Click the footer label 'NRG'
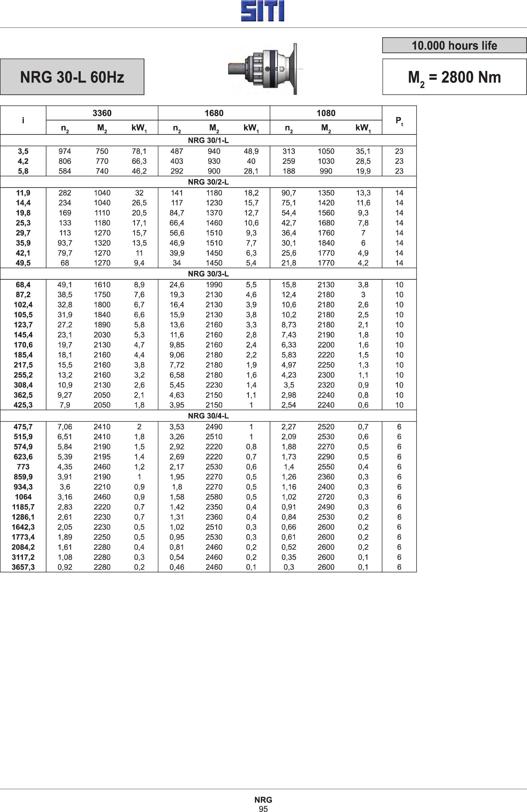 (263, 800)
